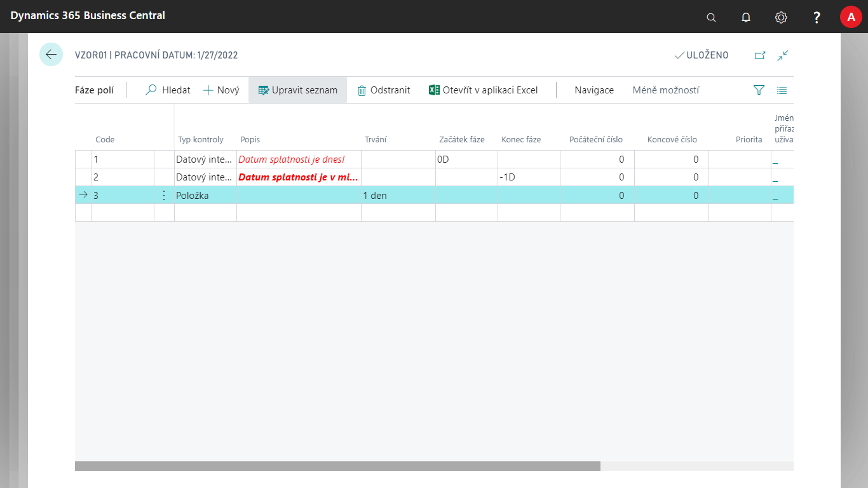Click the Odstranit button
The image size is (868, 488).
coord(383,90)
